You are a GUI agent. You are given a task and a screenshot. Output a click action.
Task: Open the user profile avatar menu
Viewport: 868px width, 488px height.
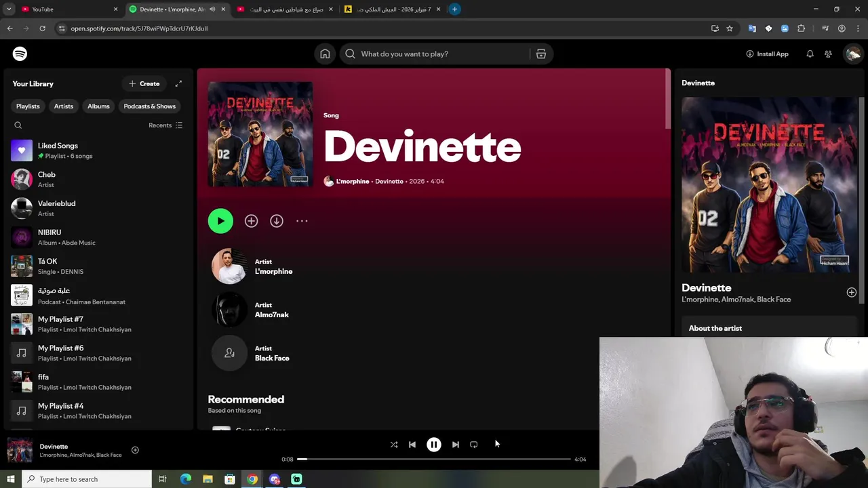tap(853, 54)
